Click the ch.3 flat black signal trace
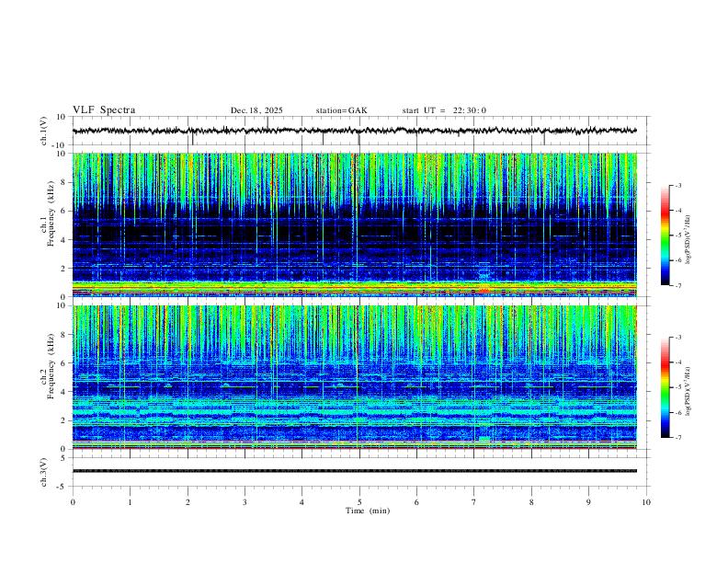 pos(354,471)
